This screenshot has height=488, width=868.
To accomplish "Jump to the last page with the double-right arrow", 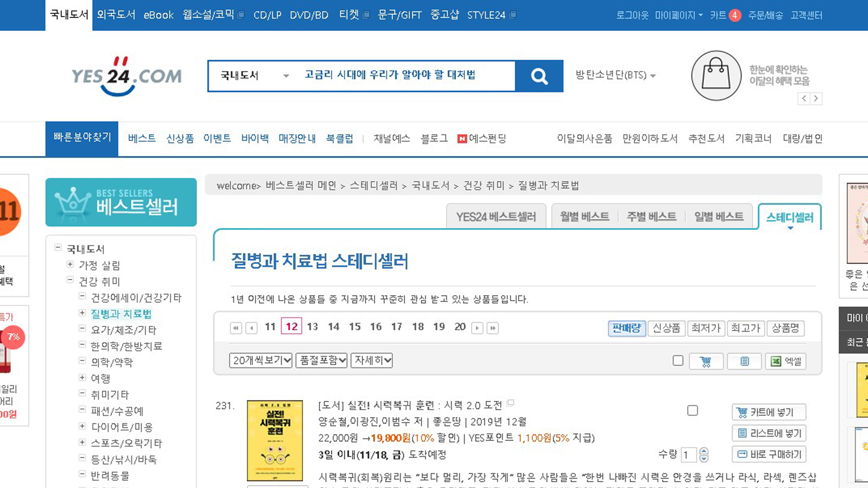I will pyautogui.click(x=492, y=328).
